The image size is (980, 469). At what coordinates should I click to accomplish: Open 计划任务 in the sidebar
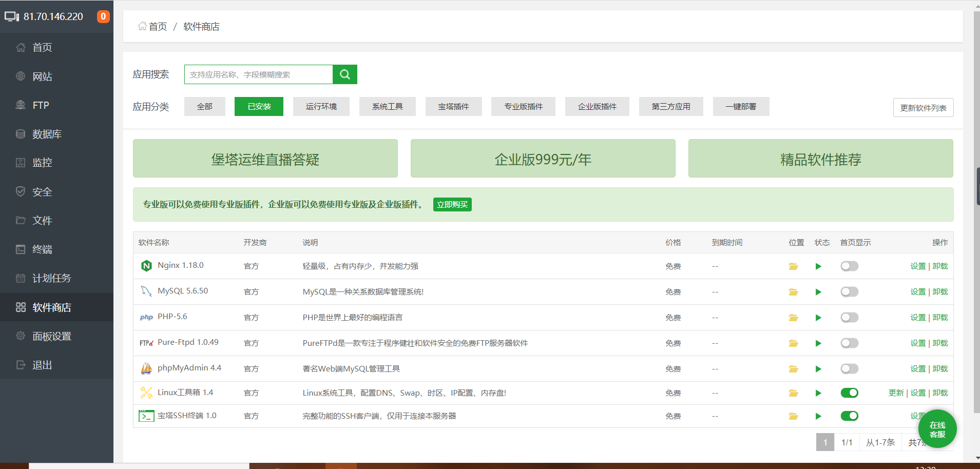coord(56,278)
